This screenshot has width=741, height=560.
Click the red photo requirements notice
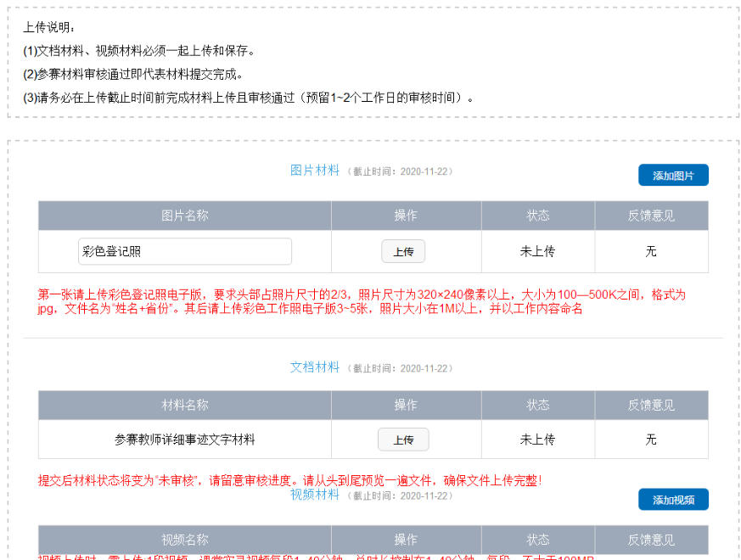click(x=361, y=301)
